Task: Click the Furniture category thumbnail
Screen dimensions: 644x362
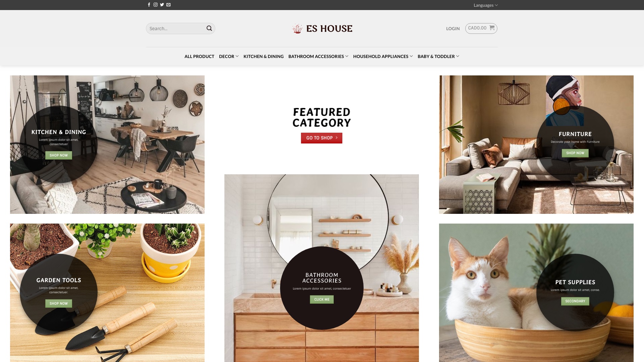Action: pos(536,144)
